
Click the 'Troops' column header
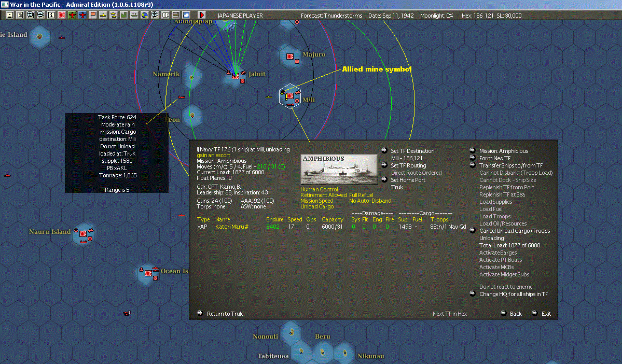tap(439, 219)
